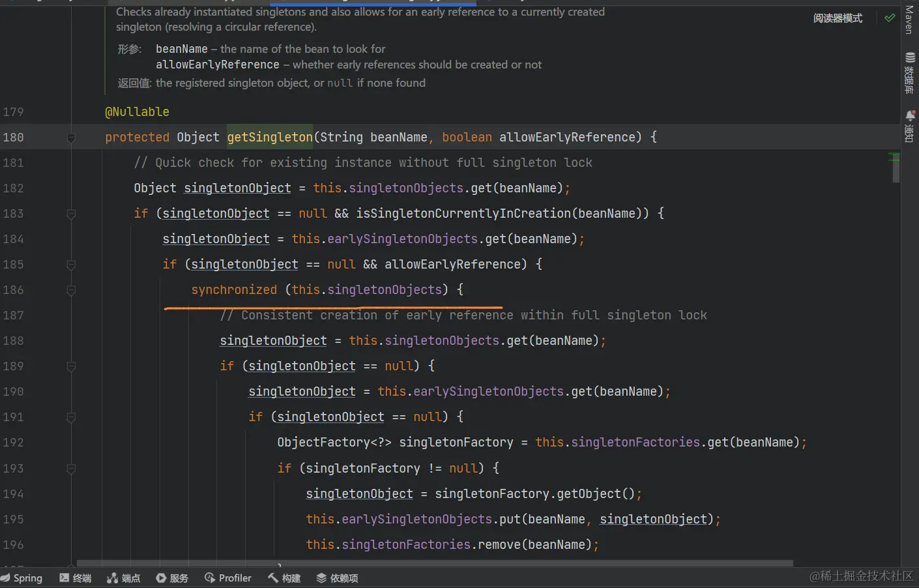Collapse the if block at line 189

tap(71, 366)
